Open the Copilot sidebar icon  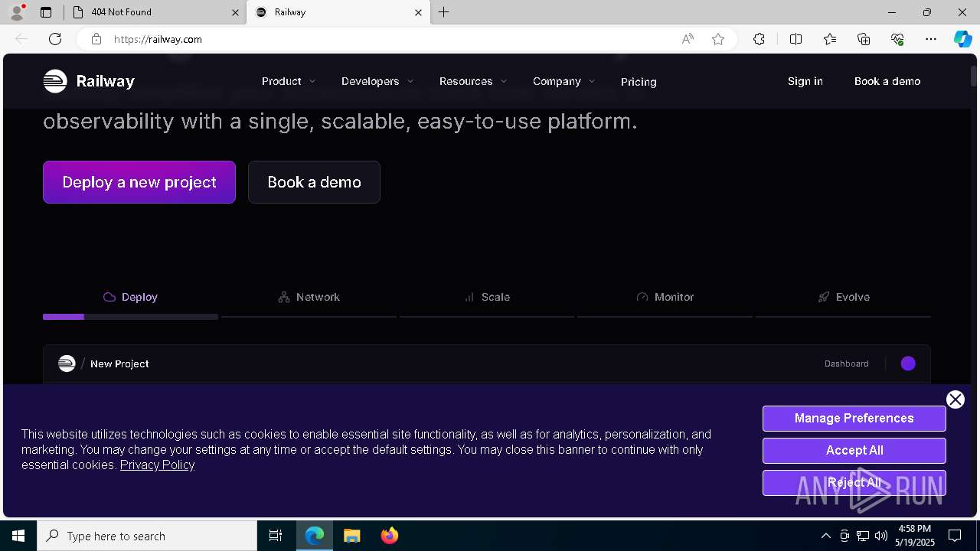coord(962,39)
